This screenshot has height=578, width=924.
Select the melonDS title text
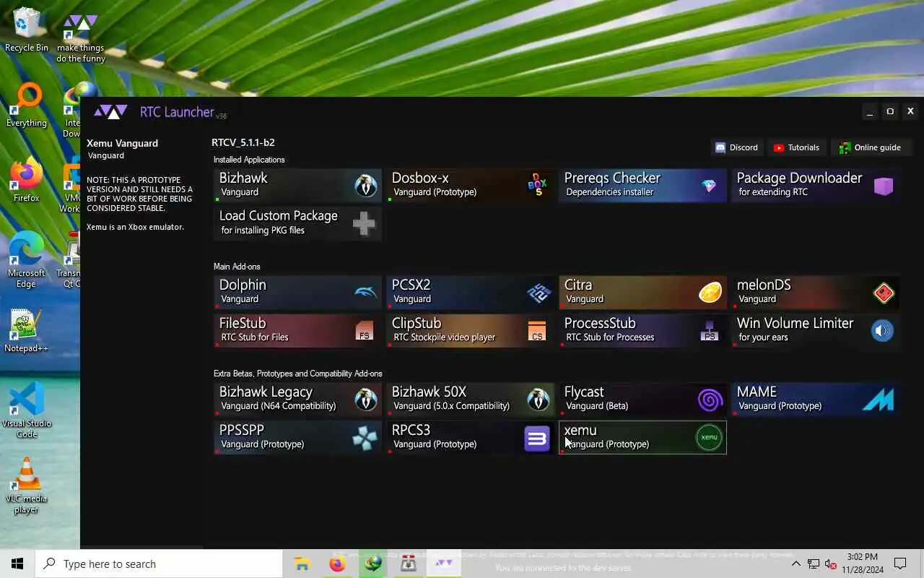click(764, 285)
